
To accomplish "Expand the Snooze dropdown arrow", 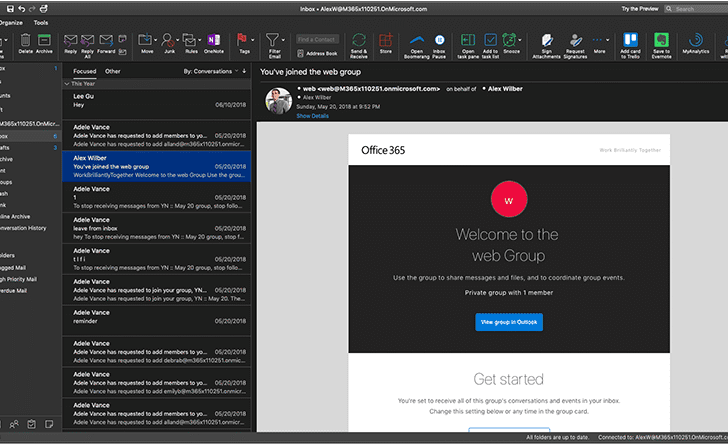I will pyautogui.click(x=520, y=40).
